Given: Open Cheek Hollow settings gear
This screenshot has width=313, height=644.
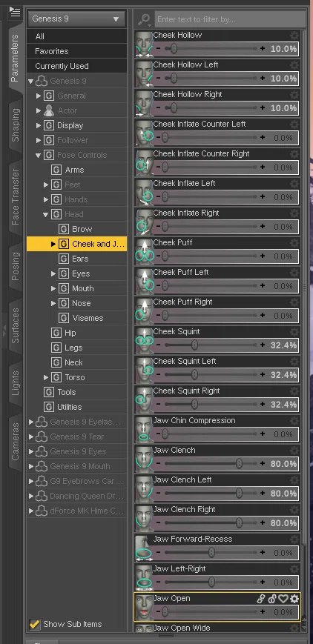Looking at the screenshot, I should (x=294, y=36).
